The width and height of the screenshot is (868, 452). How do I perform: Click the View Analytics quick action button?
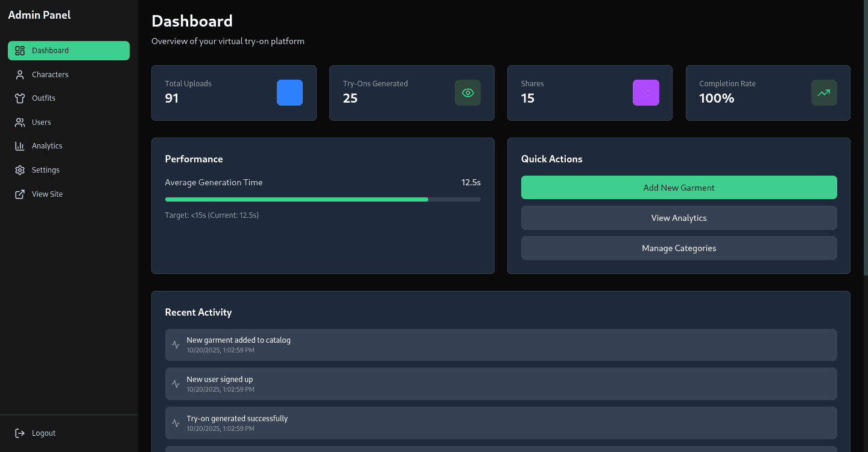click(x=679, y=218)
